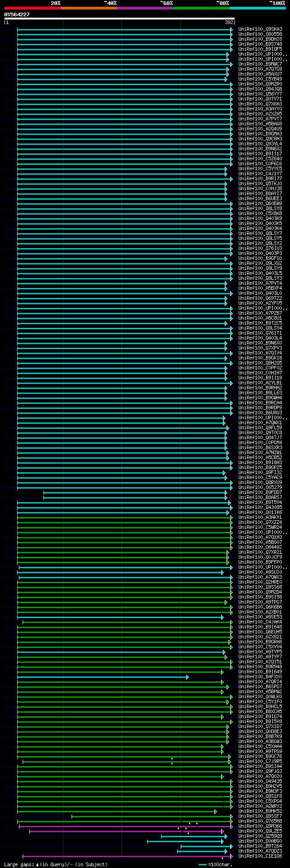
Task: Click the cyan alignment bar for UniRef100_B8ARS7
Action: [x=135, y=497]
